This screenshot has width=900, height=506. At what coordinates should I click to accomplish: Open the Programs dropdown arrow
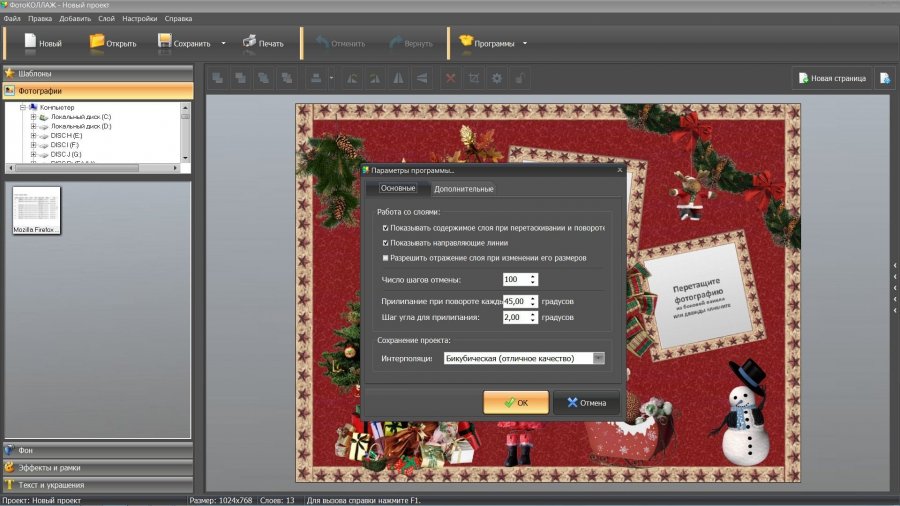pyautogui.click(x=525, y=43)
